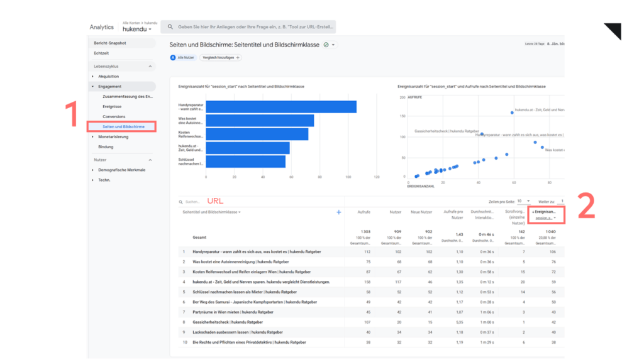Collapse the Lebenszyklus section
This screenshot has height=362, width=644.
pyautogui.click(x=150, y=67)
